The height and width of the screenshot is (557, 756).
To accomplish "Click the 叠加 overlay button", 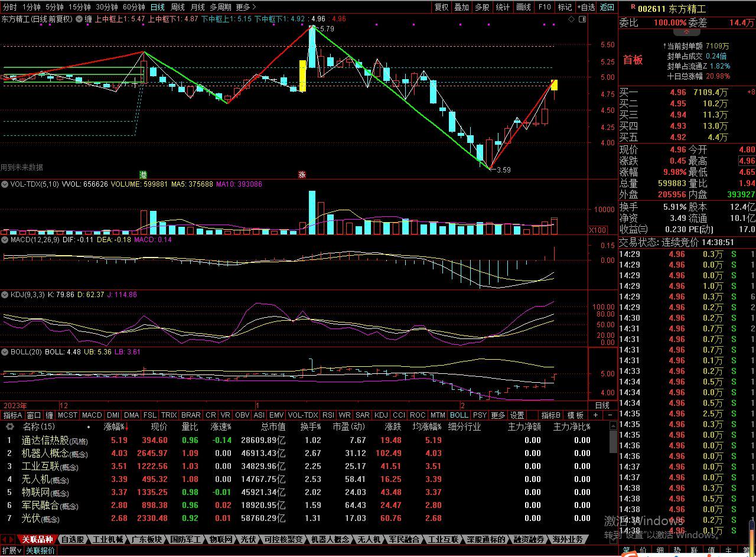I will pos(461,7).
